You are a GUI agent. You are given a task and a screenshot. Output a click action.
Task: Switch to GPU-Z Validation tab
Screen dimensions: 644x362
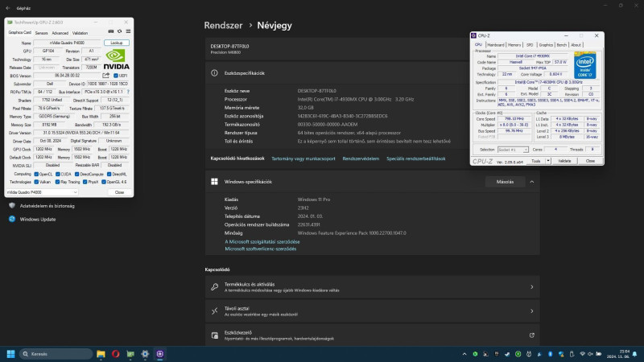pyautogui.click(x=80, y=33)
